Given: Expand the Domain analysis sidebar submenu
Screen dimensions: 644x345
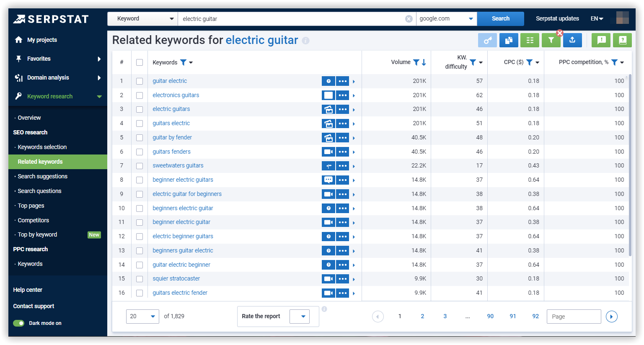Looking at the screenshot, I should [x=99, y=78].
